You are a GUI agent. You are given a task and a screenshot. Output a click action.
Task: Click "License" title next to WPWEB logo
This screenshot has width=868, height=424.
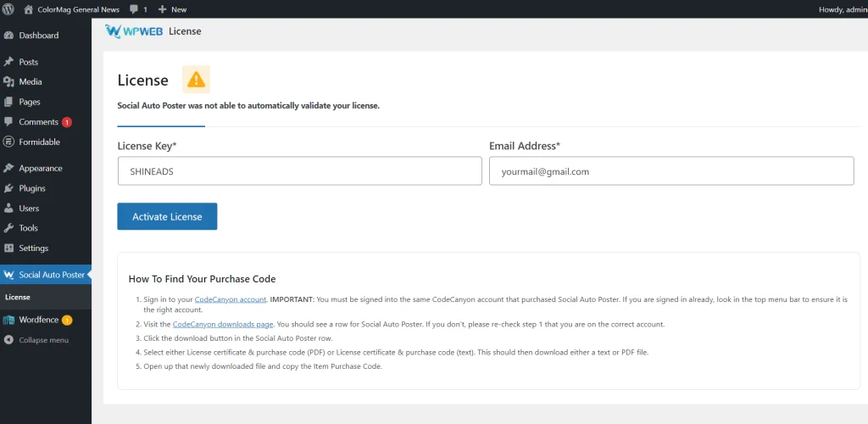(185, 31)
